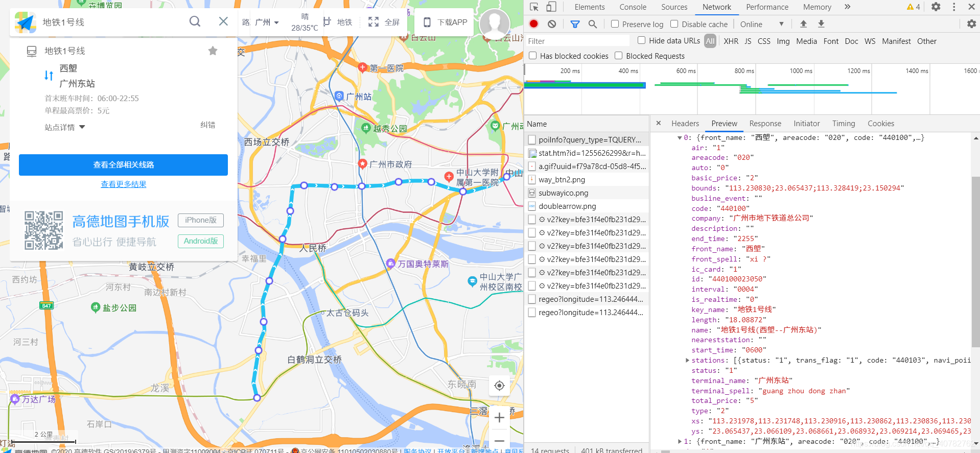Open the Cookies tab
The image size is (980, 453).
[x=880, y=124]
